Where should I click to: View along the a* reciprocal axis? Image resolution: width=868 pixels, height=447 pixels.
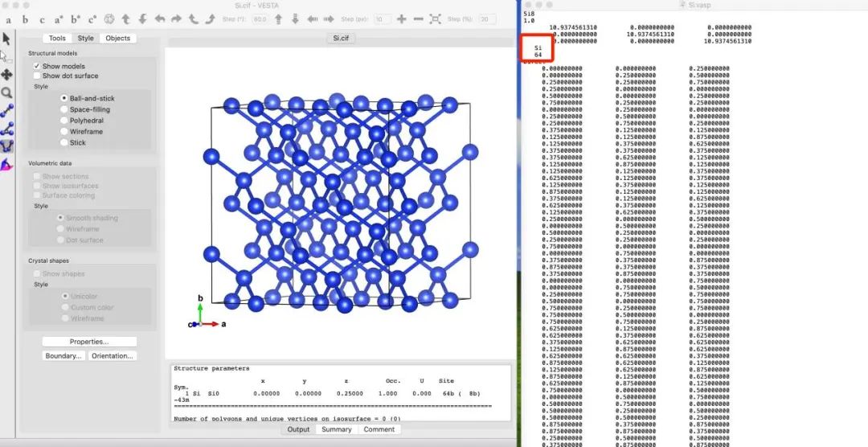pyautogui.click(x=58, y=19)
